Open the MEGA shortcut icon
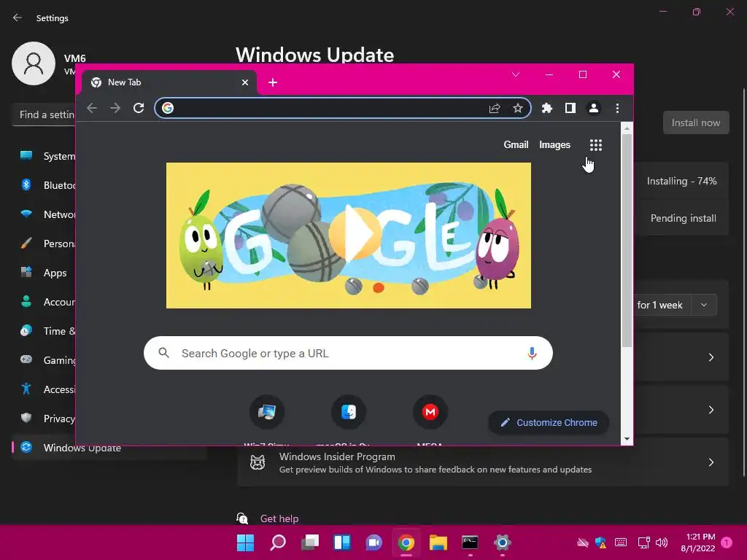This screenshot has height=560, width=747. click(x=430, y=412)
